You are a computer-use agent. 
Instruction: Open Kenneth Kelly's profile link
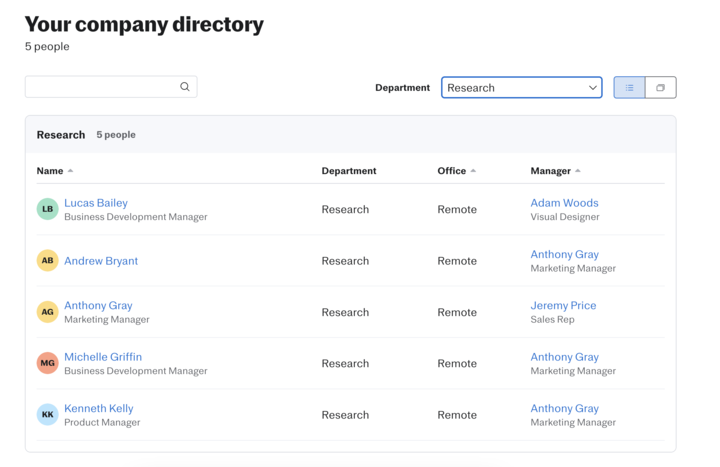[99, 408]
